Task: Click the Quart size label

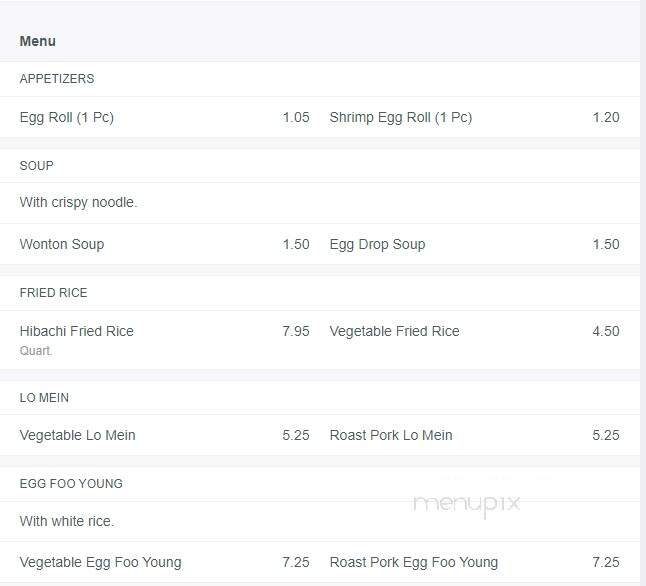Action: point(36,351)
